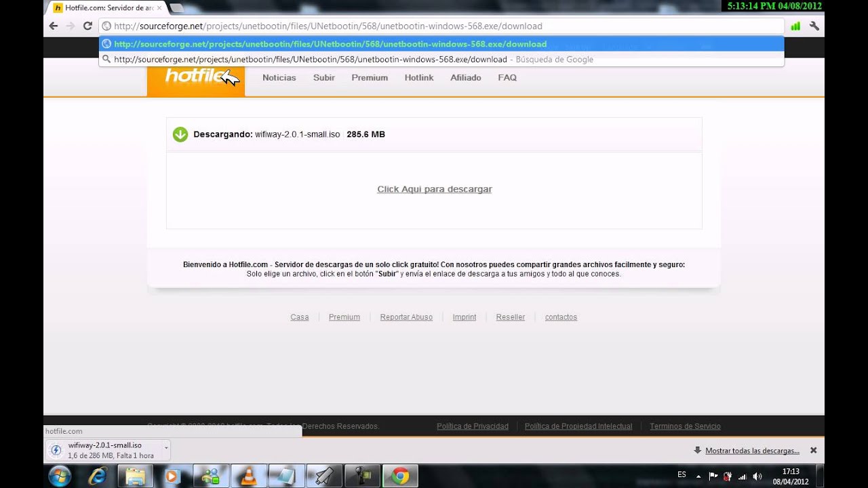
Task: Click the address bar URL field
Action: tap(441, 26)
